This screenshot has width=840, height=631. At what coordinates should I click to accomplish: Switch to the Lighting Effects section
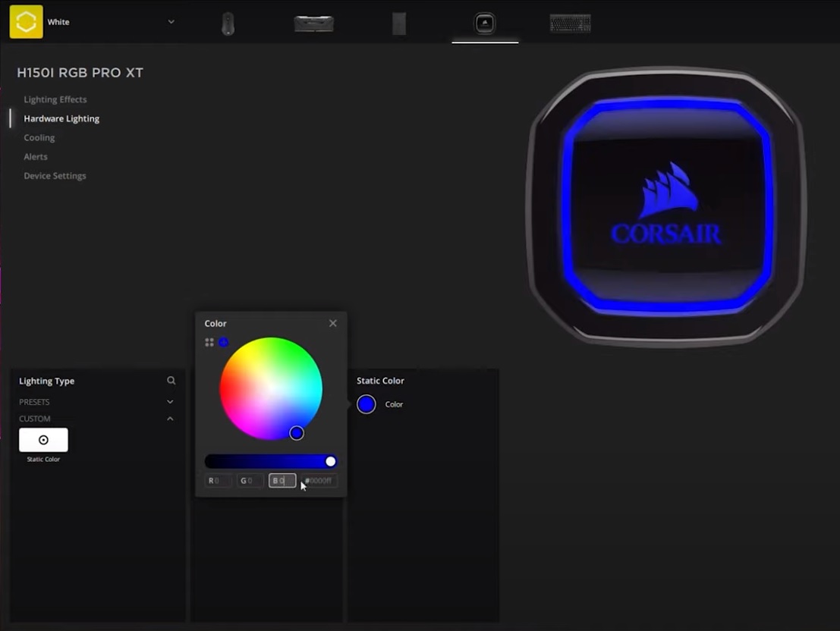click(x=55, y=99)
